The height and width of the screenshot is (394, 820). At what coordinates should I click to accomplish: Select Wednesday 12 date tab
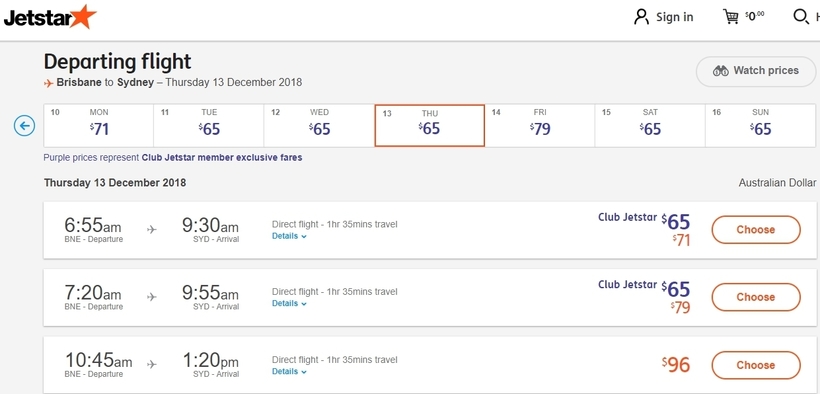[x=319, y=126]
